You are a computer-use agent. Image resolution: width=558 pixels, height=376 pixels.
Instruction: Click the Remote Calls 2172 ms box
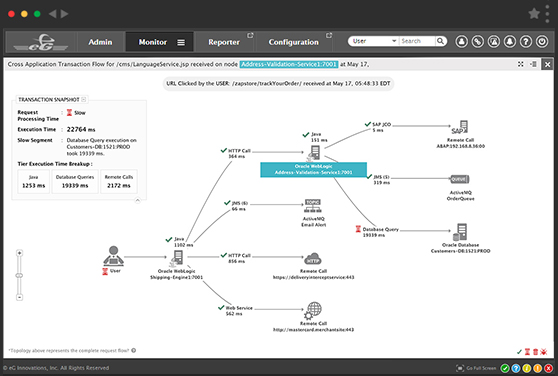click(119, 181)
